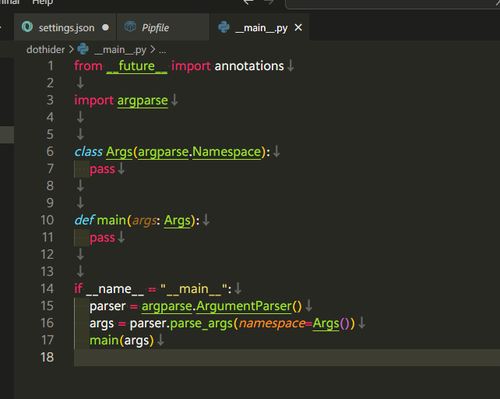Click the Python icon on __main__.py tab
The image size is (500, 399).
pyautogui.click(x=224, y=27)
